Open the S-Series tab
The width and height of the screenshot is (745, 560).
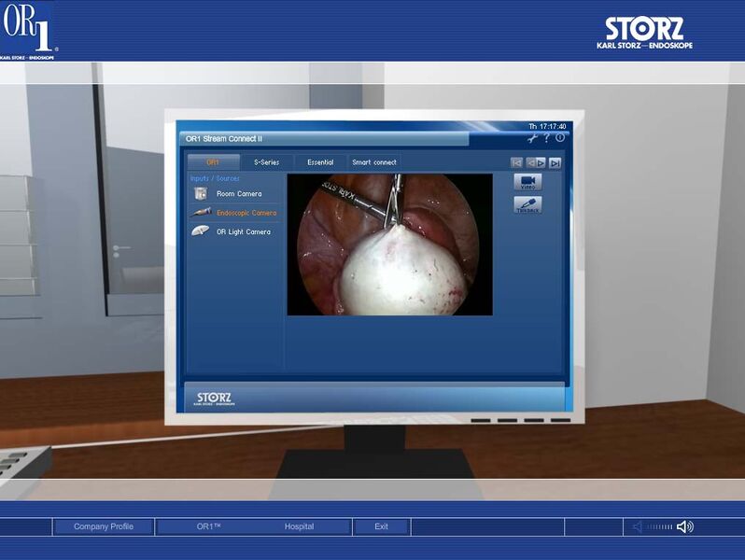(266, 162)
